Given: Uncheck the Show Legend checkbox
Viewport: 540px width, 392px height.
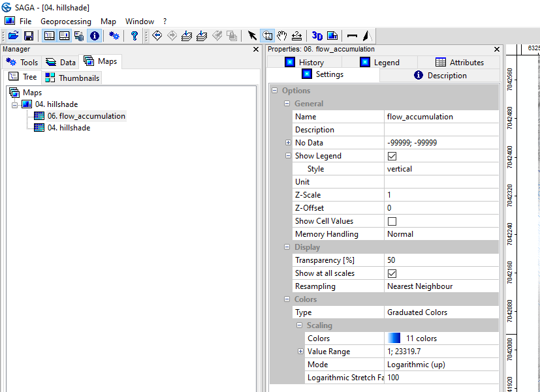Looking at the screenshot, I should tap(392, 156).
